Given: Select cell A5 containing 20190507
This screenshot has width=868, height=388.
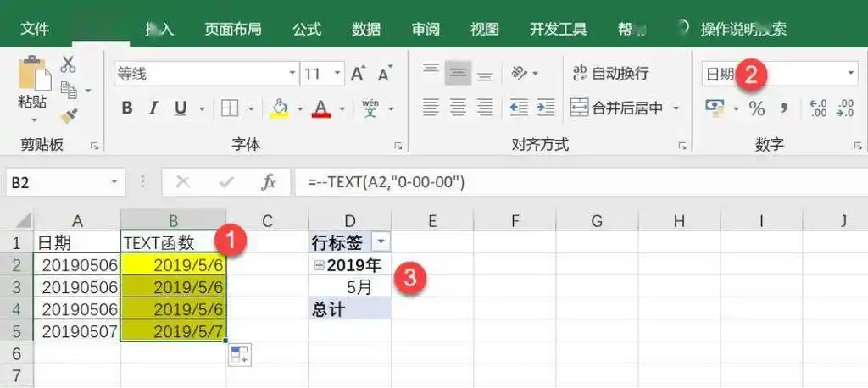Looking at the screenshot, I should click(77, 331).
